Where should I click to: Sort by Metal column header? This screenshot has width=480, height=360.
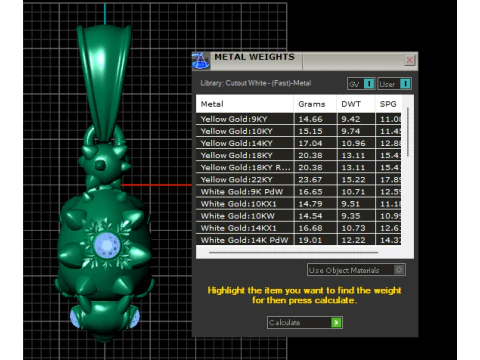(x=245, y=104)
